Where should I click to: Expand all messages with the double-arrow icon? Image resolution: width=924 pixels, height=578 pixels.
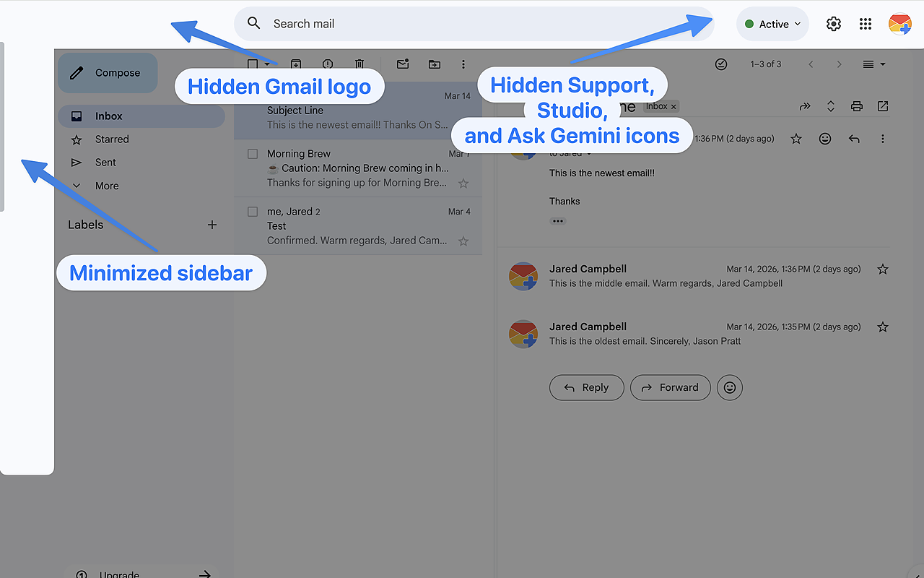(830, 105)
